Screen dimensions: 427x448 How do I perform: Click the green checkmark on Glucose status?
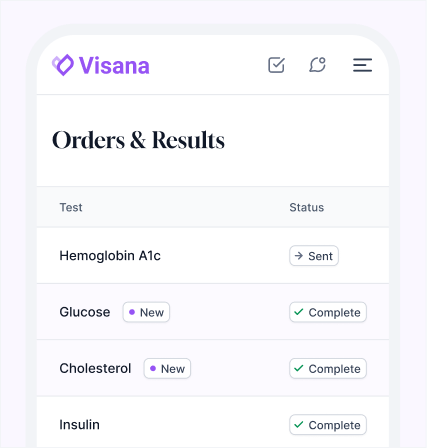click(299, 312)
